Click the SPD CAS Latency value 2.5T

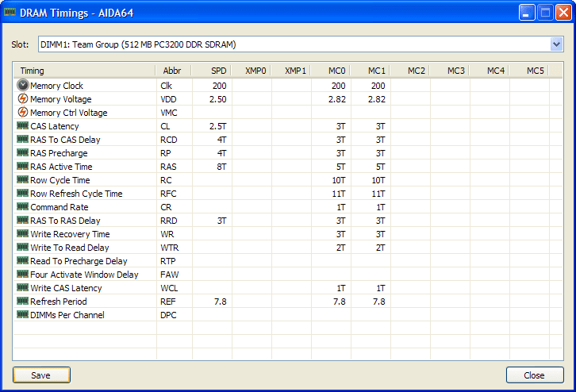218,126
